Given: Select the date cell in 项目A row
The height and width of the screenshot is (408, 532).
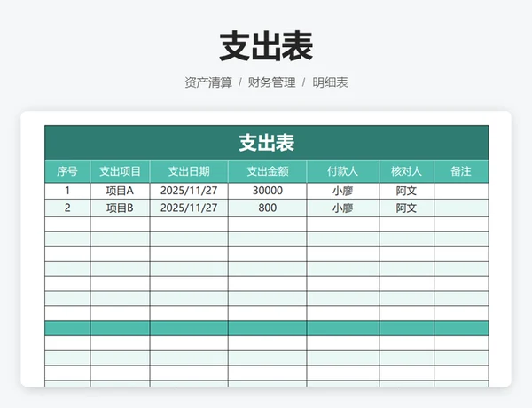Looking at the screenshot, I should point(189,191).
